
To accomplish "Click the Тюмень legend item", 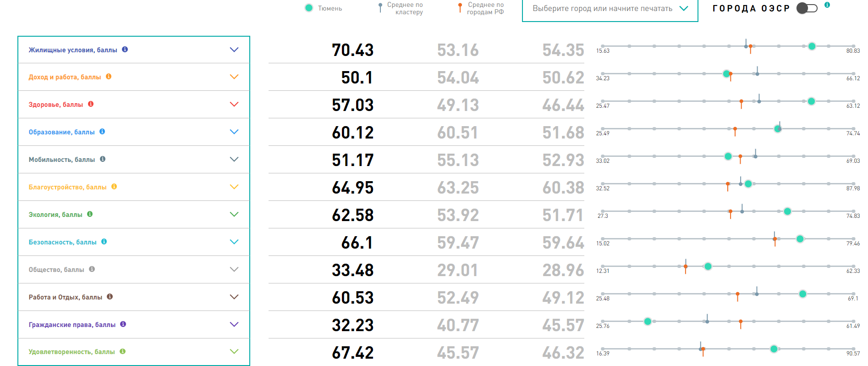I will (324, 8).
